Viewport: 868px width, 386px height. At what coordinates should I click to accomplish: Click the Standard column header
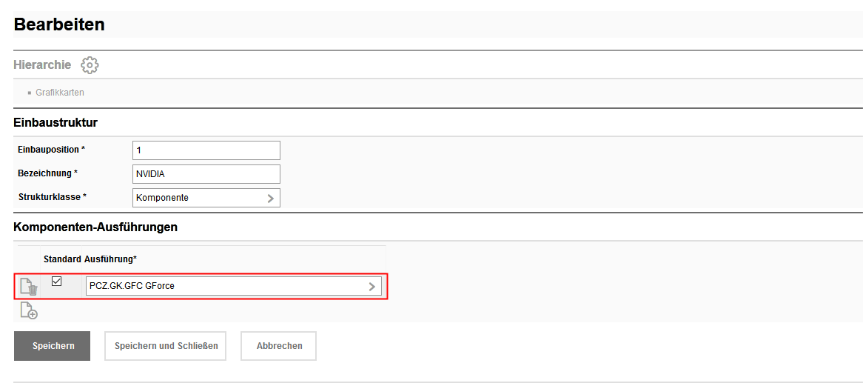(x=62, y=259)
